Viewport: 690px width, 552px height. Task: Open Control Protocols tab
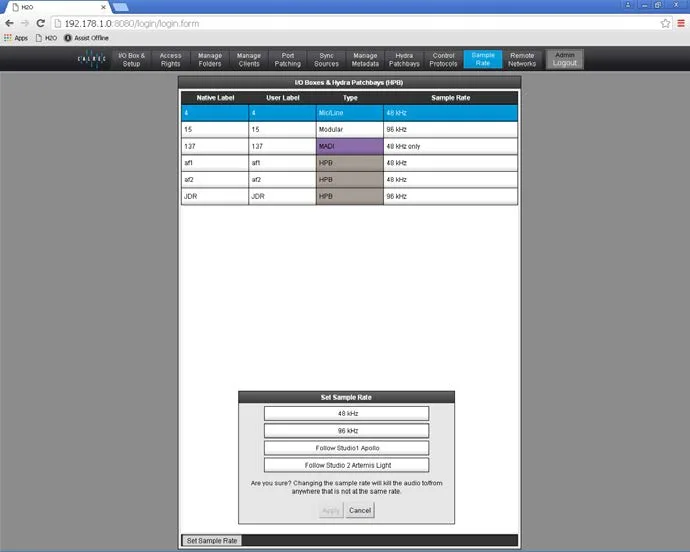point(443,59)
